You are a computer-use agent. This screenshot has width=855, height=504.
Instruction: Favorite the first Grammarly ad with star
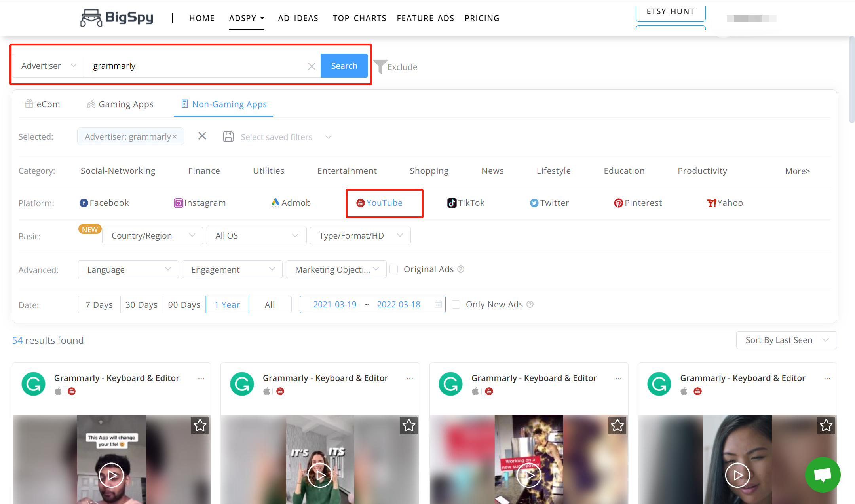pos(200,426)
